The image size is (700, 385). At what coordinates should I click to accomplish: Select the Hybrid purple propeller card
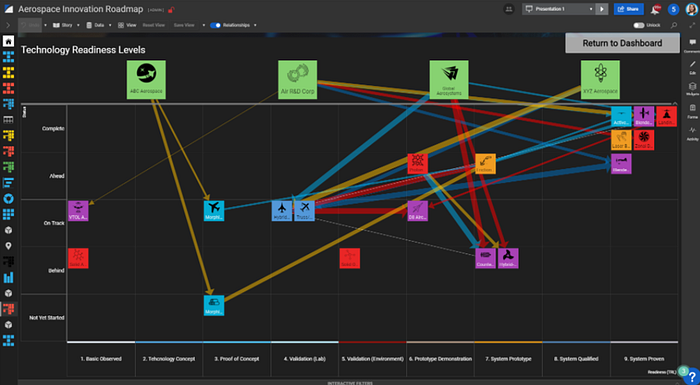point(508,258)
